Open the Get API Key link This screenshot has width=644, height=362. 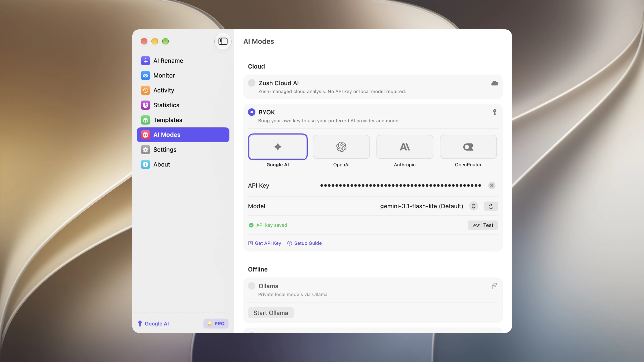[265, 243]
